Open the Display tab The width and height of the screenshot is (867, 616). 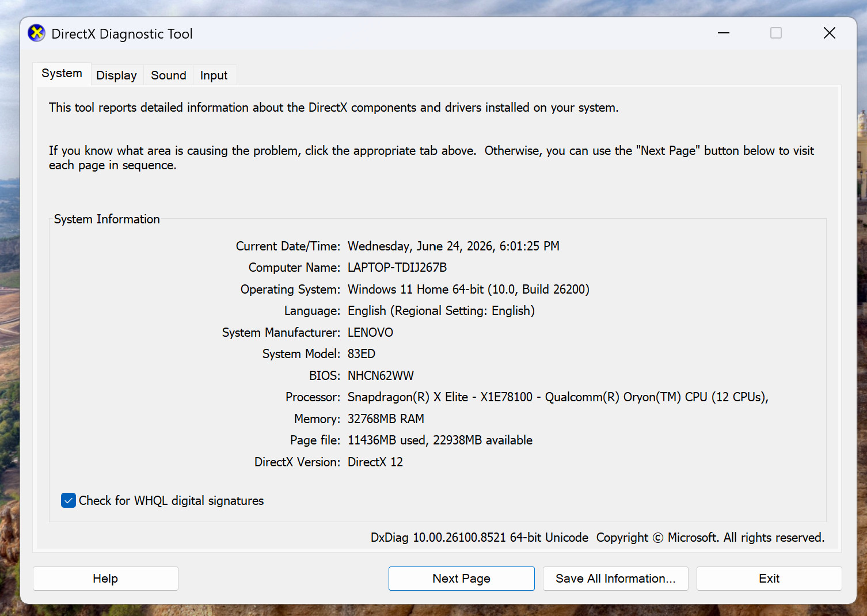[116, 75]
